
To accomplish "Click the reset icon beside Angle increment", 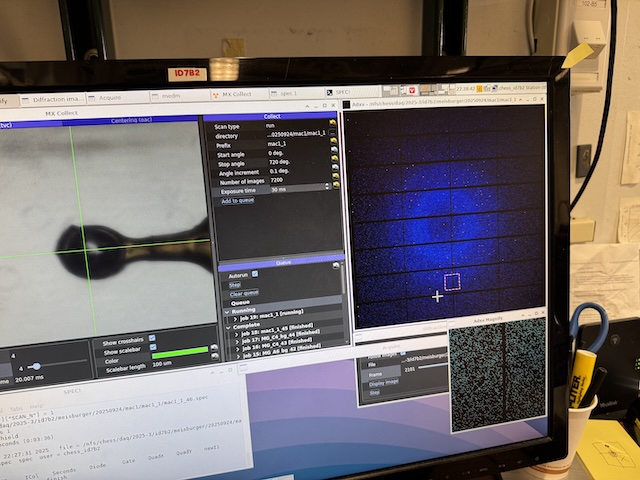I will (x=335, y=167).
